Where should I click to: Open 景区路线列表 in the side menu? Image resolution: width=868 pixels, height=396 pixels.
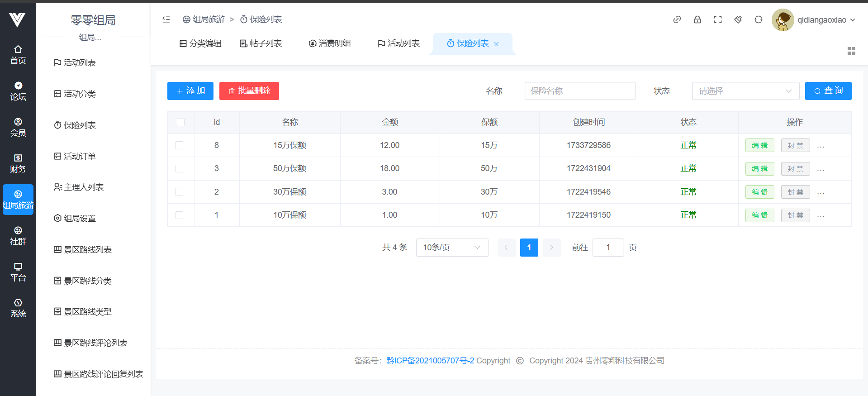coord(87,249)
